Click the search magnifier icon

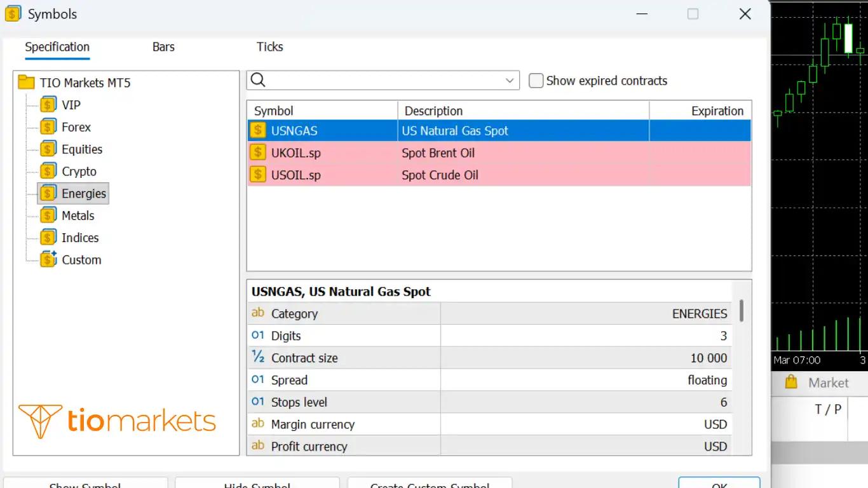coord(258,80)
